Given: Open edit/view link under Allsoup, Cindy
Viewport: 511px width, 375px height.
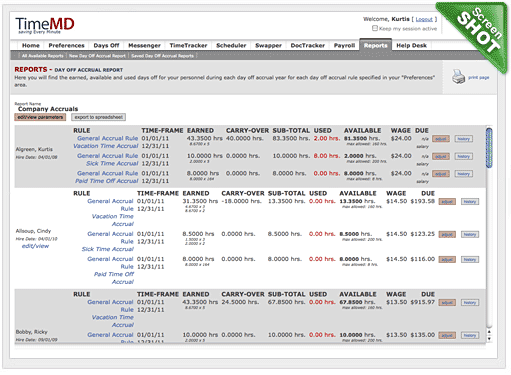Looking at the screenshot, I should click(35, 246).
